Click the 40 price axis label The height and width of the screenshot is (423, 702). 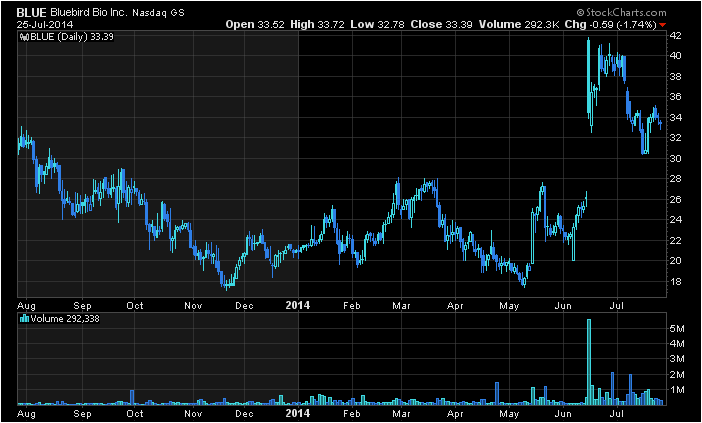(676, 56)
